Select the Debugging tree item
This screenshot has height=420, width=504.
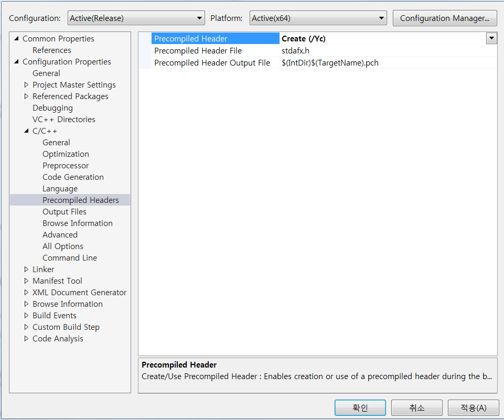tap(53, 108)
